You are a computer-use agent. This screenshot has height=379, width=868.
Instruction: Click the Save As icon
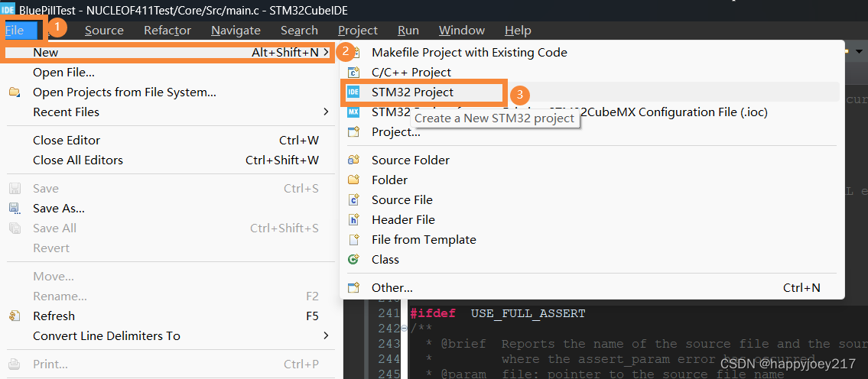(x=15, y=209)
